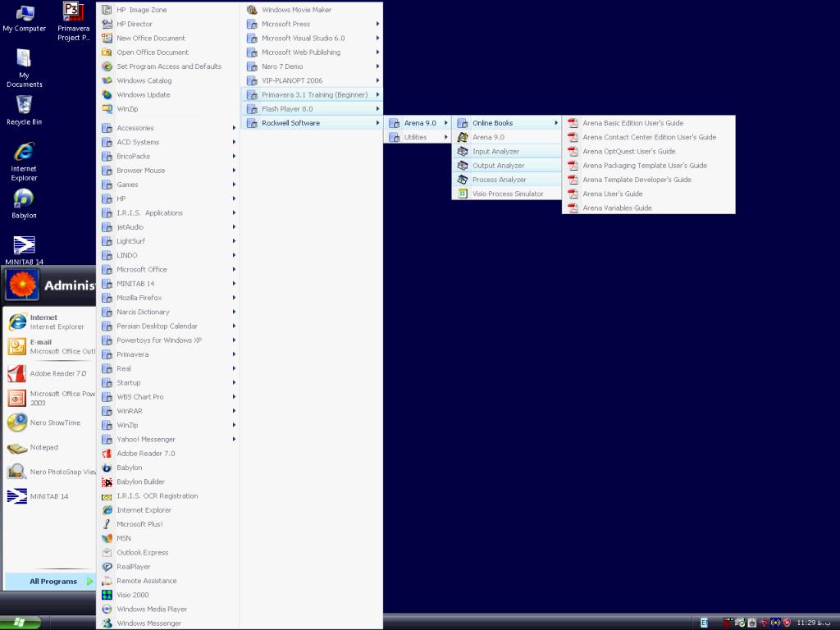Image resolution: width=840 pixels, height=630 pixels.
Task: Select Remote Assistance entry
Action: pyautogui.click(x=169, y=581)
